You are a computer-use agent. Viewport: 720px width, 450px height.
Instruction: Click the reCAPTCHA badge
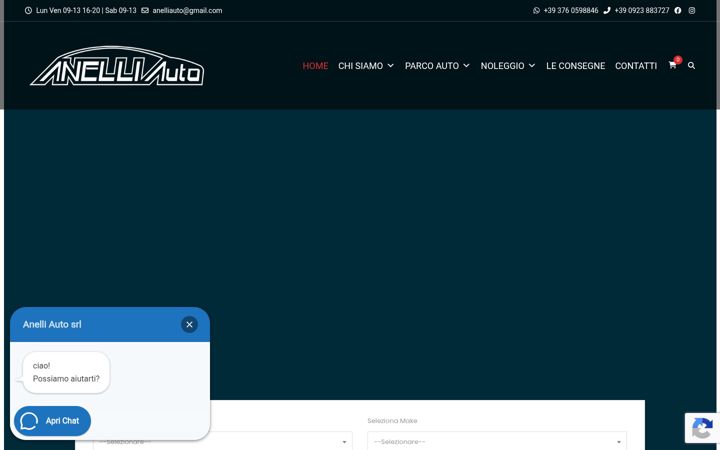pyautogui.click(x=702, y=428)
